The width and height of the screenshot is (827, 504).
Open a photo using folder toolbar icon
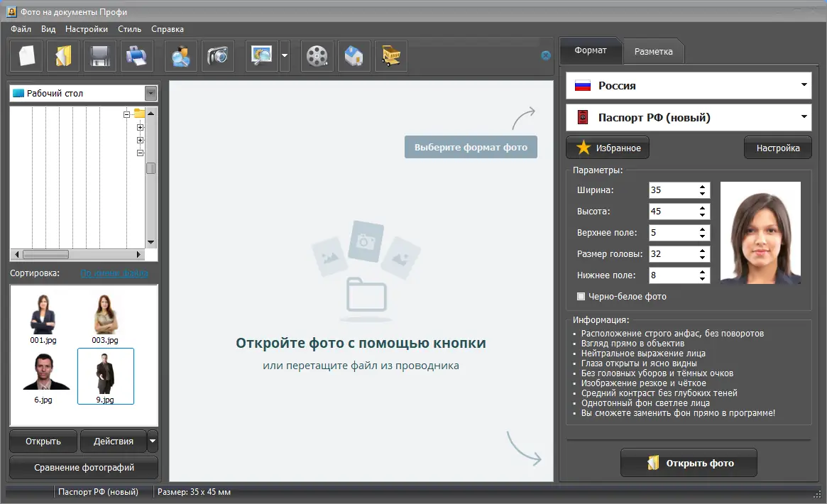point(62,56)
